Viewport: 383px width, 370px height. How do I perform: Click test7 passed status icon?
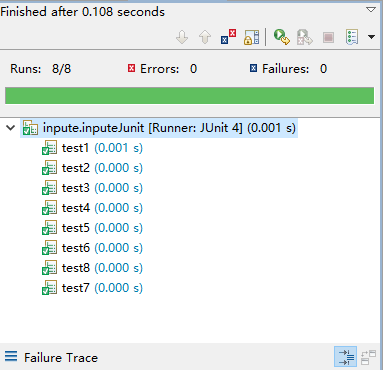49,288
